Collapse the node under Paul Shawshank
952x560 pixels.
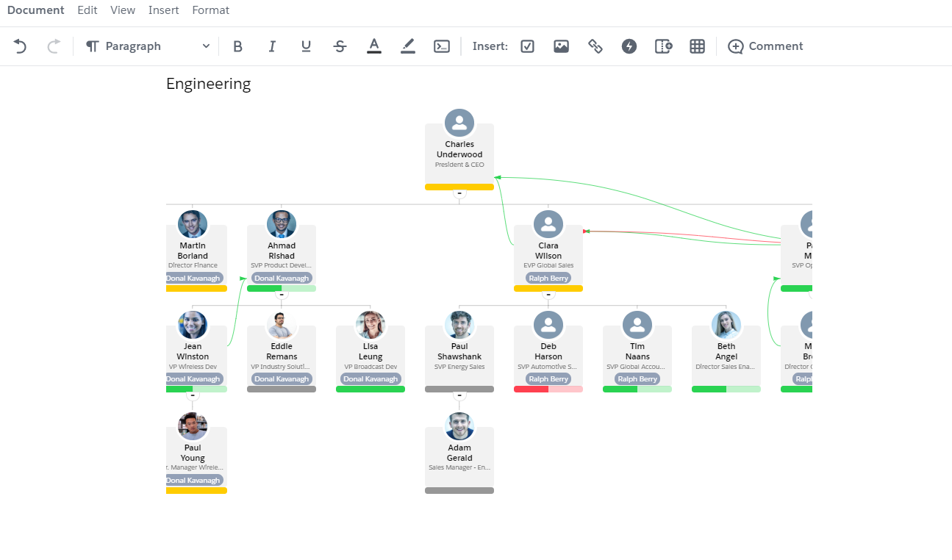click(459, 395)
